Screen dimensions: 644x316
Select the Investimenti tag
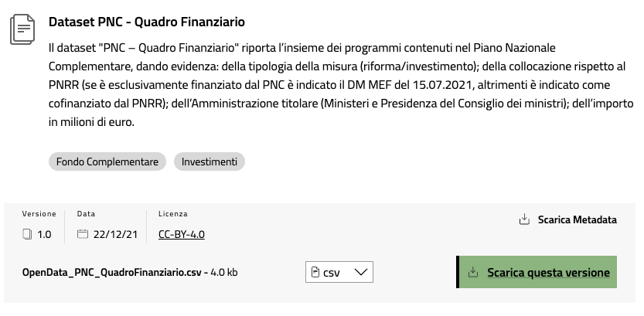210,161
